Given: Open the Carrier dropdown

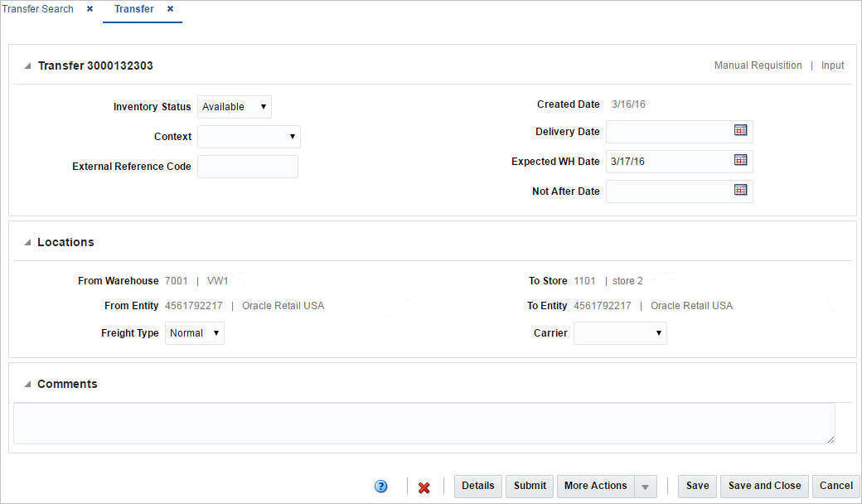Looking at the screenshot, I should (x=657, y=332).
